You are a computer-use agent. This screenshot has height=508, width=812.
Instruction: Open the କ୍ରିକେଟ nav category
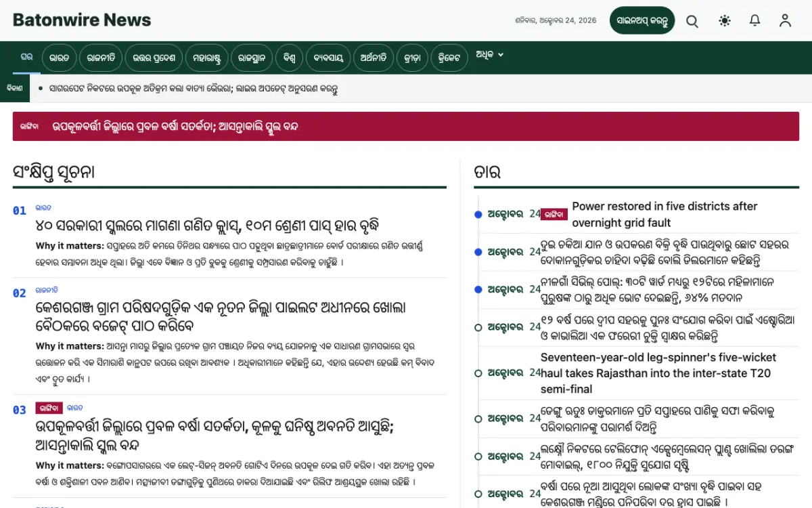point(449,58)
